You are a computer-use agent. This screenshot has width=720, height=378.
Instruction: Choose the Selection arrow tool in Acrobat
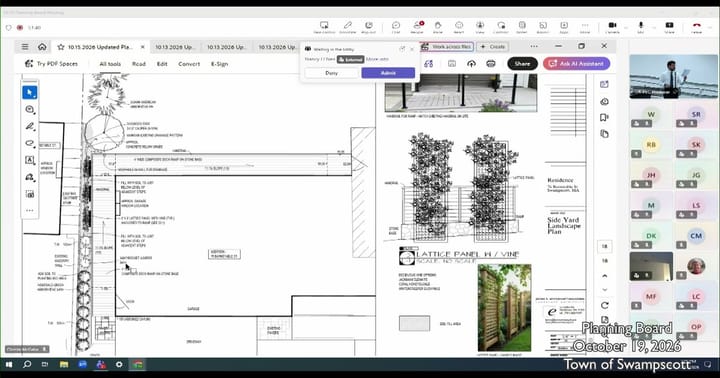click(x=30, y=93)
